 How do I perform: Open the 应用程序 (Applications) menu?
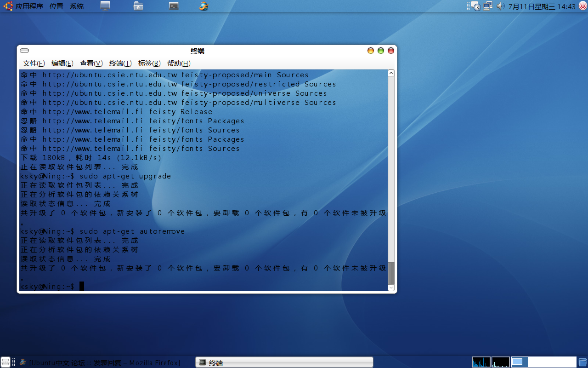pos(29,6)
